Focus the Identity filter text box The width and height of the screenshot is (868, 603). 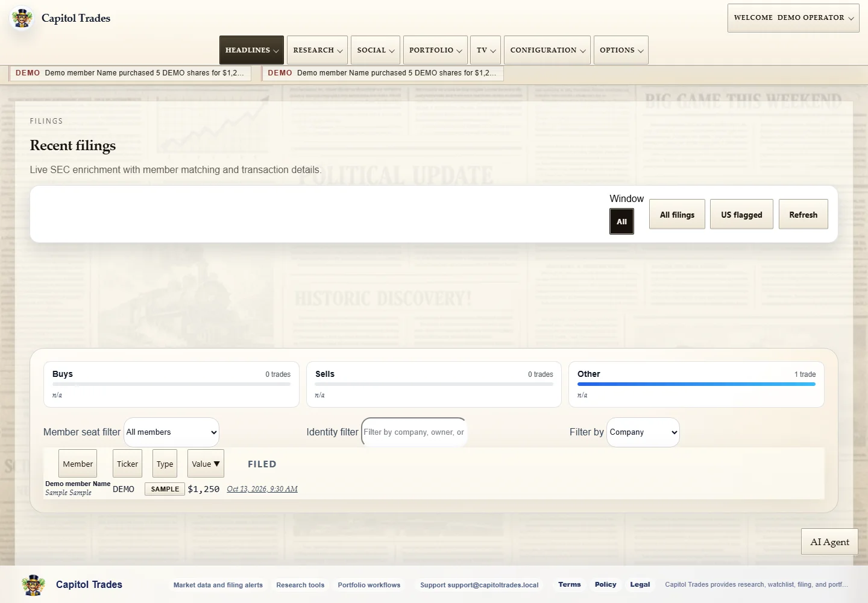coord(414,432)
